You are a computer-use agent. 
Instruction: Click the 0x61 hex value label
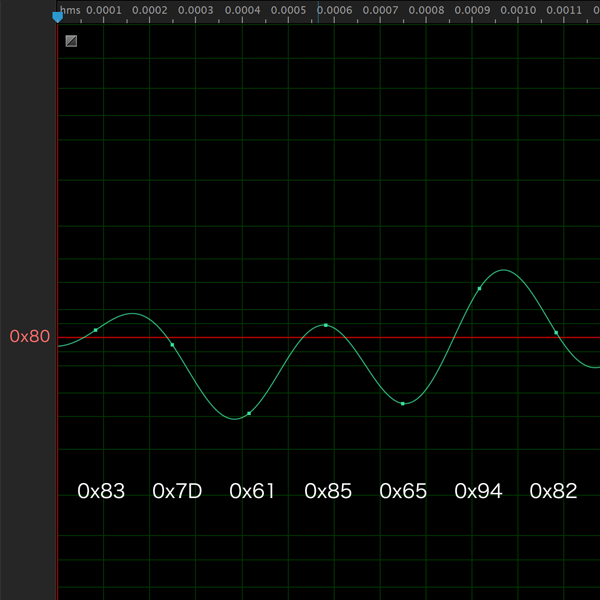click(x=253, y=491)
